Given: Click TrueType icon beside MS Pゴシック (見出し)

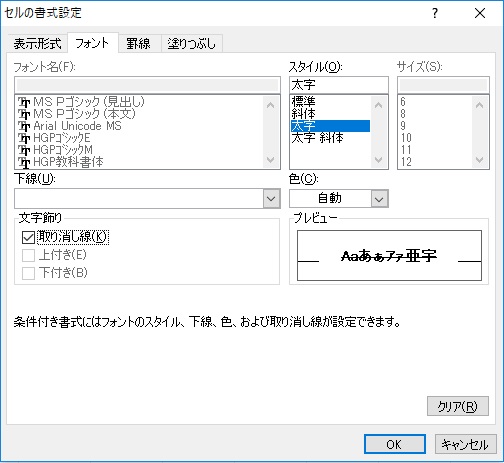Looking at the screenshot, I should coord(24,102).
